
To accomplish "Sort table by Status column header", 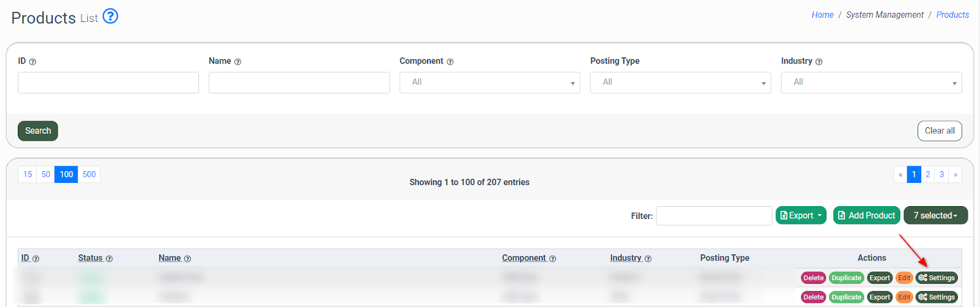I will tap(91, 258).
